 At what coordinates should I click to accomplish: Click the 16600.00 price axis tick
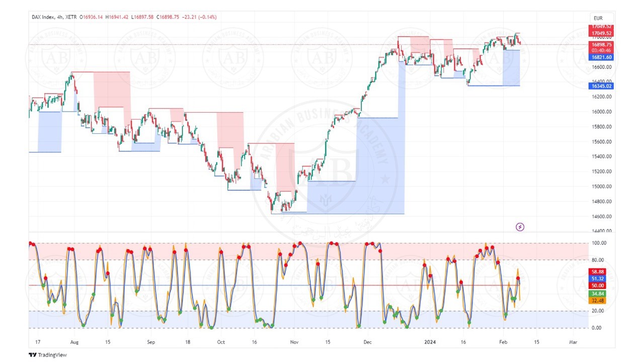click(602, 67)
